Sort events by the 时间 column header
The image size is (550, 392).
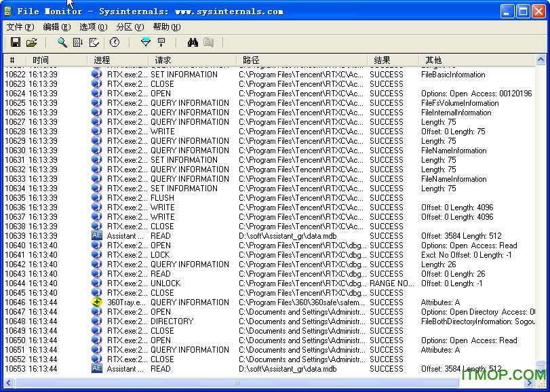coord(39,60)
